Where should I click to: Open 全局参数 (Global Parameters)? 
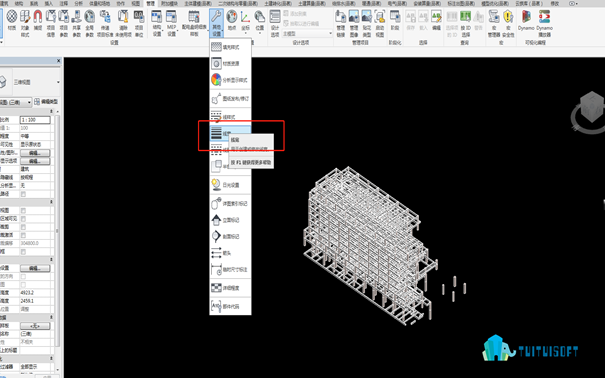click(90, 23)
